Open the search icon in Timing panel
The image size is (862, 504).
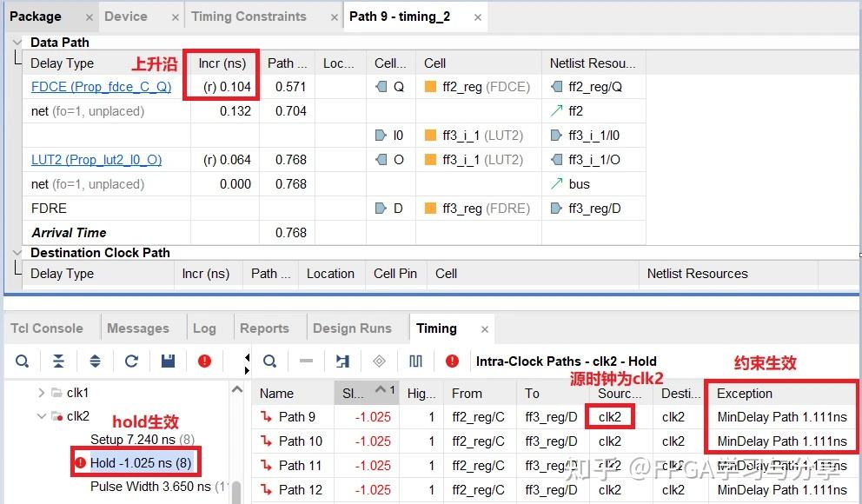(x=22, y=361)
